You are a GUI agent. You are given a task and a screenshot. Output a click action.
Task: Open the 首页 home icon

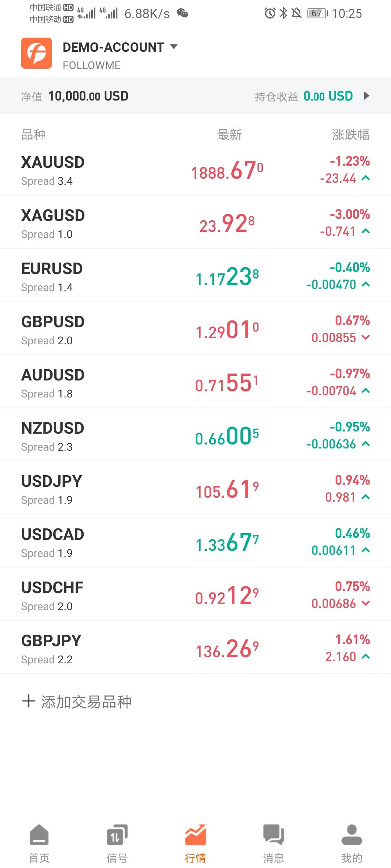[39, 835]
